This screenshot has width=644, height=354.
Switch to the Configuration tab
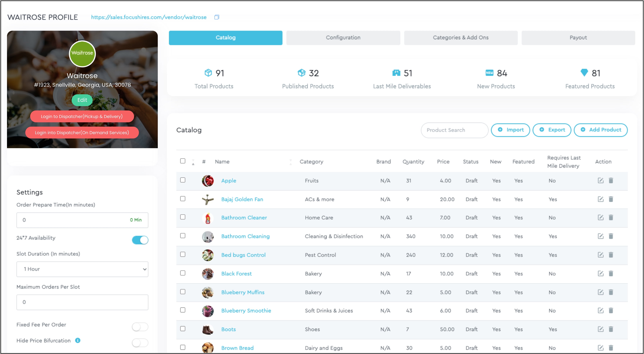coord(343,38)
